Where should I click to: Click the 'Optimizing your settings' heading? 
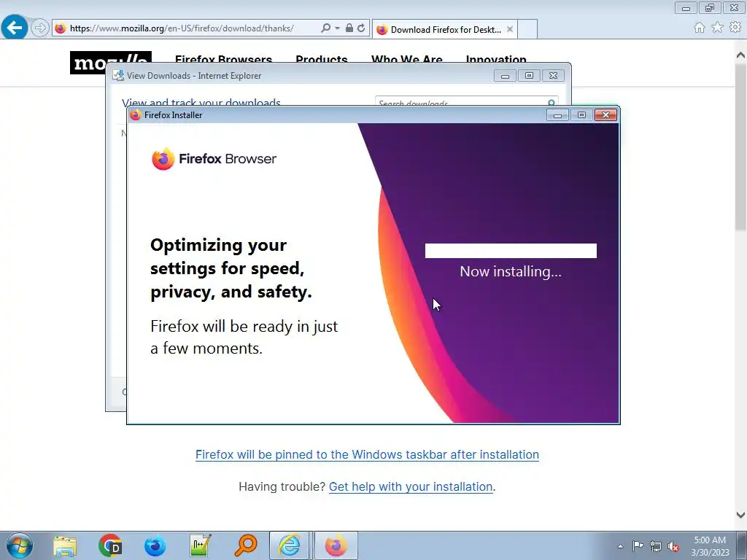[x=231, y=268]
